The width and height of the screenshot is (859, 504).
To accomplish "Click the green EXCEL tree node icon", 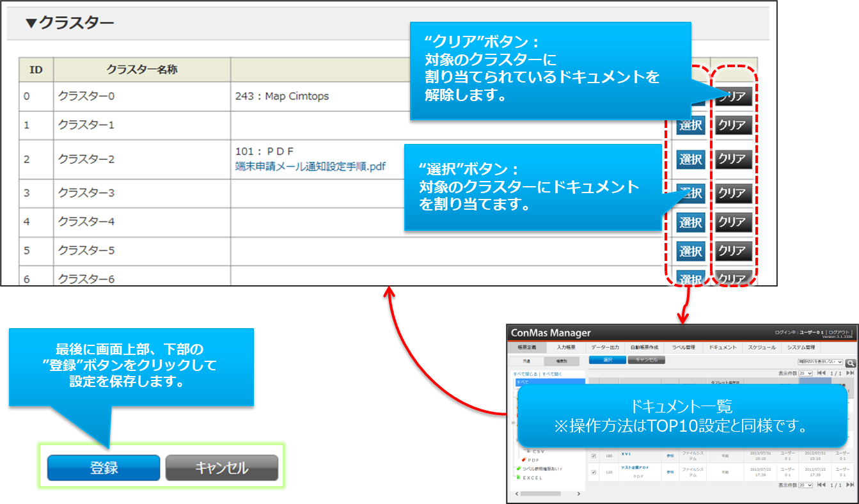I will pyautogui.click(x=519, y=477).
